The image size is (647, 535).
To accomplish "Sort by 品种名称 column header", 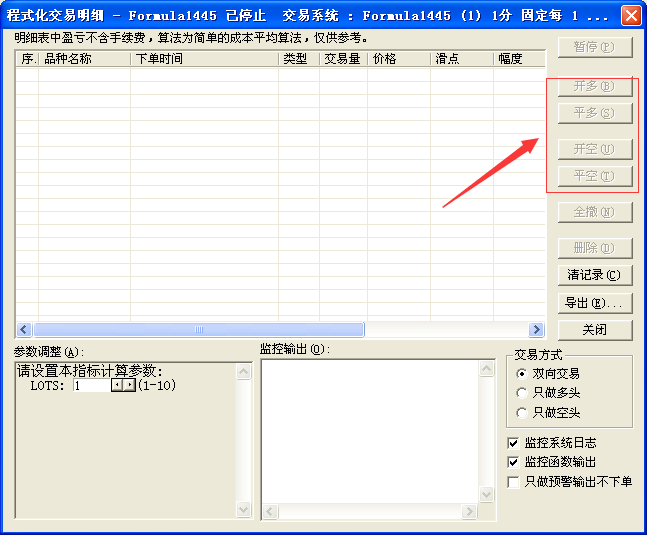I will [85, 59].
